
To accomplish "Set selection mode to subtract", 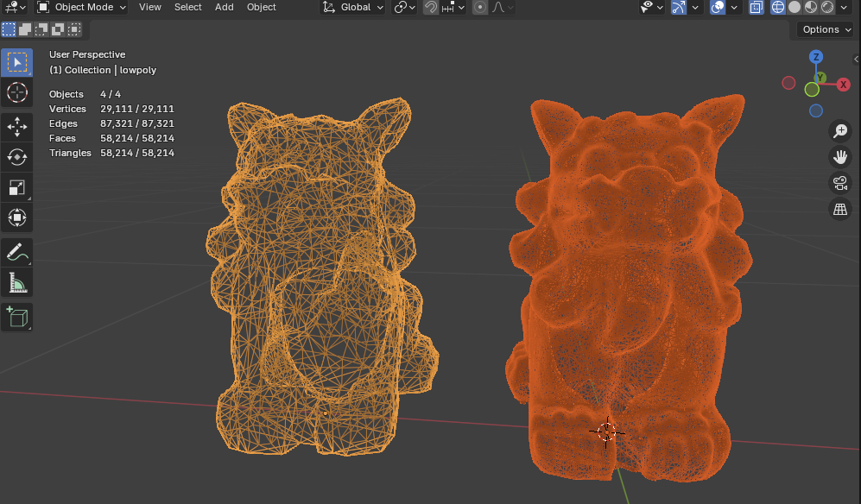I will (x=41, y=29).
